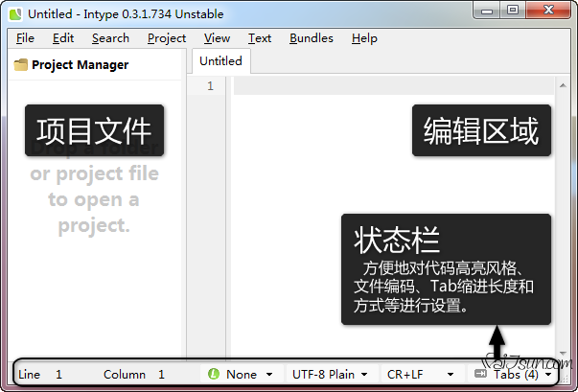
Task: Open the Bundles menu
Action: point(311,38)
